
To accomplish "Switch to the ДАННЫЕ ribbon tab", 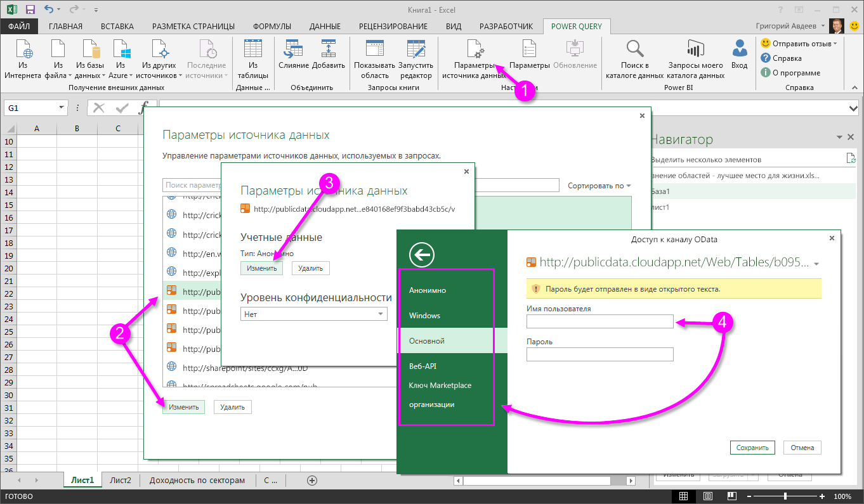I will (325, 26).
